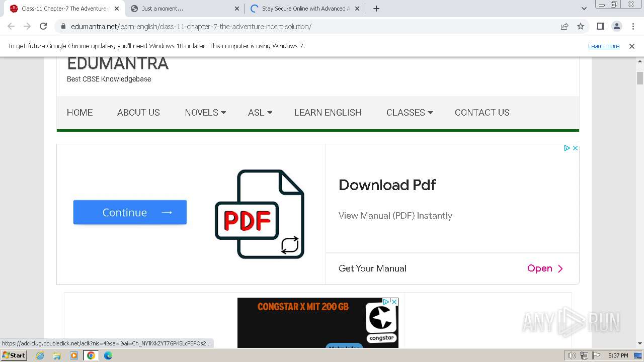The width and height of the screenshot is (644, 362).
Task: Open the AdChoices icon on PDF ad
Action: 567,148
